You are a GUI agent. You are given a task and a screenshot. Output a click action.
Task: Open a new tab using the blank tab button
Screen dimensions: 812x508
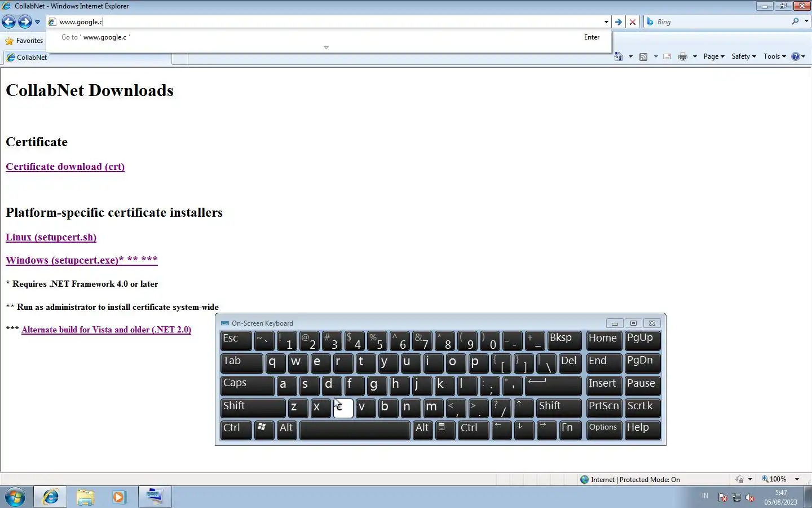click(180, 58)
